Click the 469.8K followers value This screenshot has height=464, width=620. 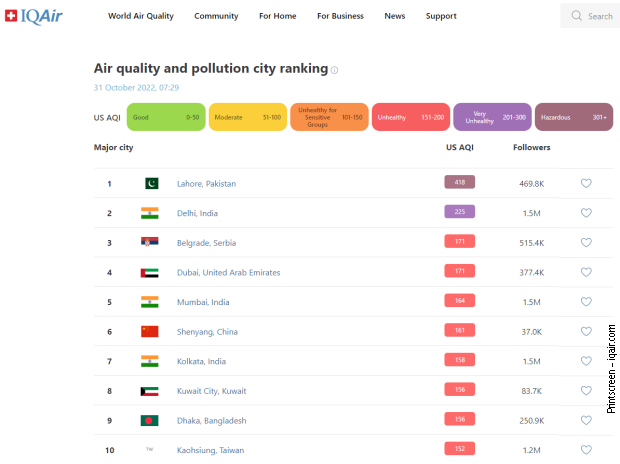(531, 184)
